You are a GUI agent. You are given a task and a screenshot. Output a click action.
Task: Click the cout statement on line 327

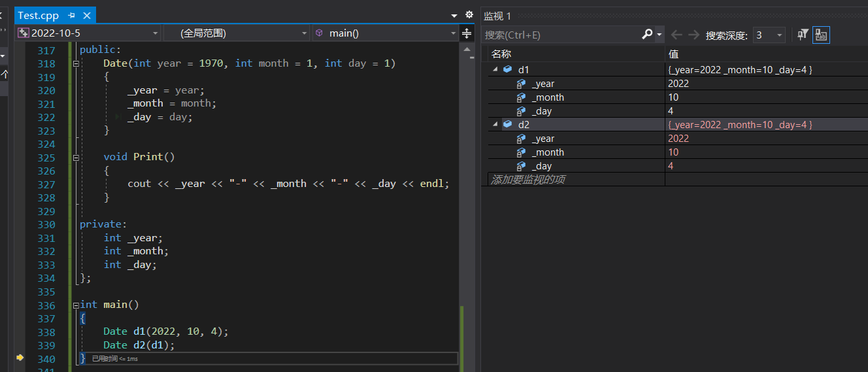tap(288, 184)
